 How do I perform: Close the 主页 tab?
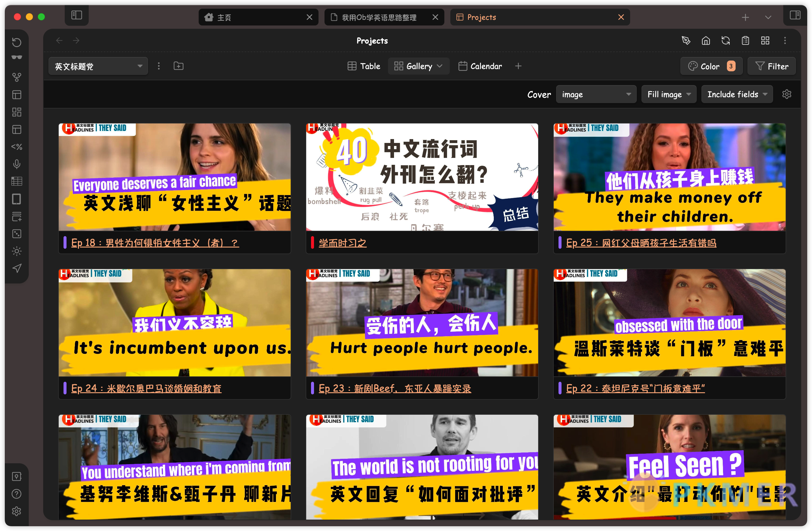pos(310,17)
